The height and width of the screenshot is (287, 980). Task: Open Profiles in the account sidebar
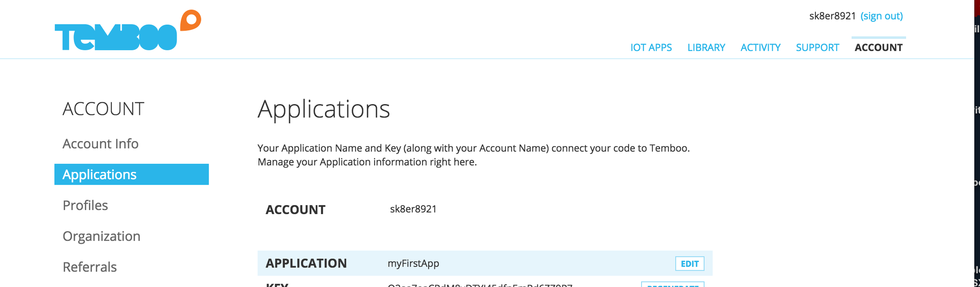coord(85,205)
